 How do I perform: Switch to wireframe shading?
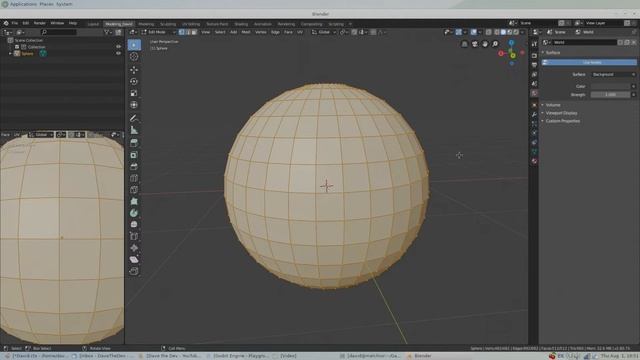[496, 32]
